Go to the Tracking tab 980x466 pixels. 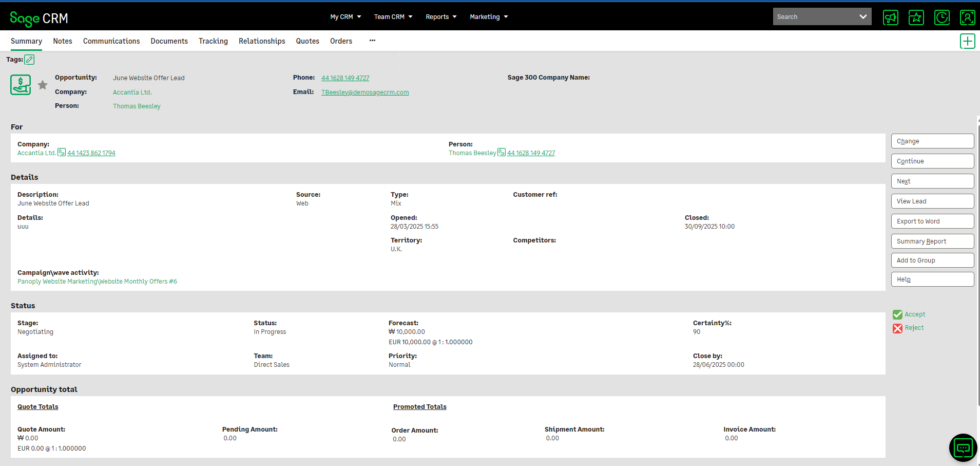(x=213, y=41)
